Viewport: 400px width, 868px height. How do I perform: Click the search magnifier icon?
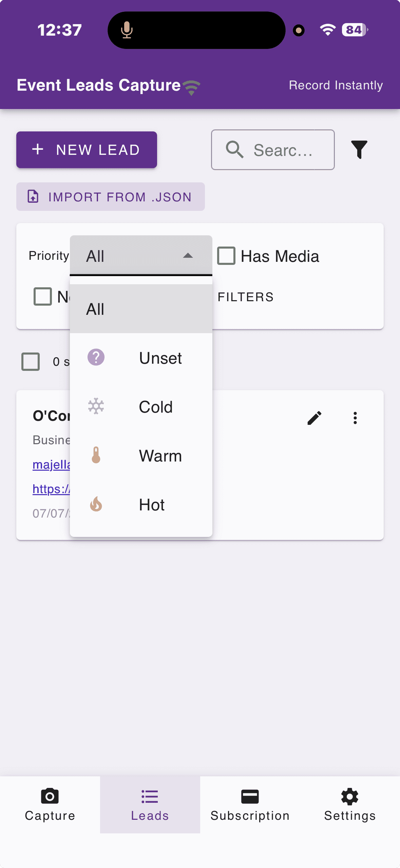point(235,150)
